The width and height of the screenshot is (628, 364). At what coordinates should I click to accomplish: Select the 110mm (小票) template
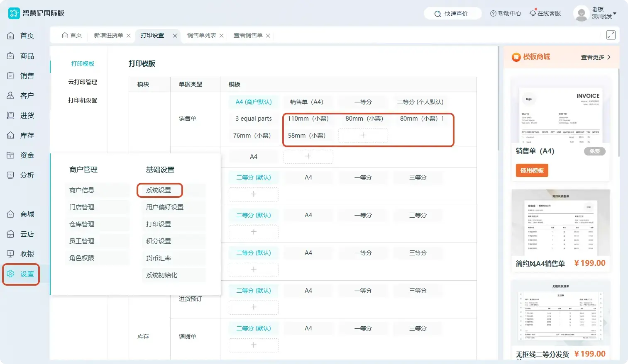pos(308,119)
